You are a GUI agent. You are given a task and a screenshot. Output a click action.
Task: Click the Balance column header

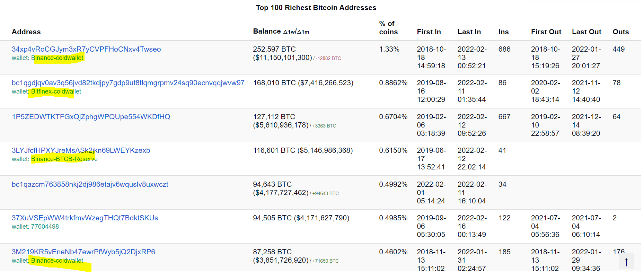click(267, 32)
